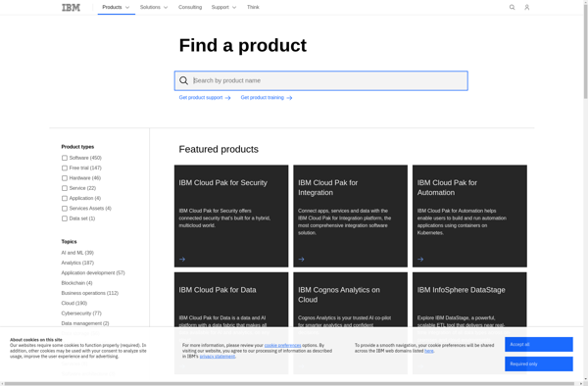Open the Support navigation item
Screen dimensions: 588x386
tap(220, 7)
